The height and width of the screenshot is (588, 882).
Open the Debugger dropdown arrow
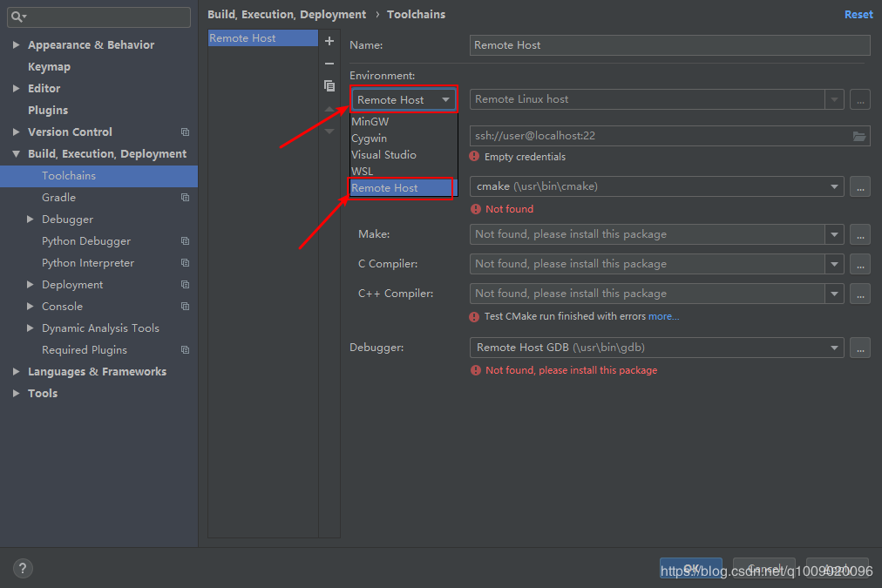tap(835, 348)
